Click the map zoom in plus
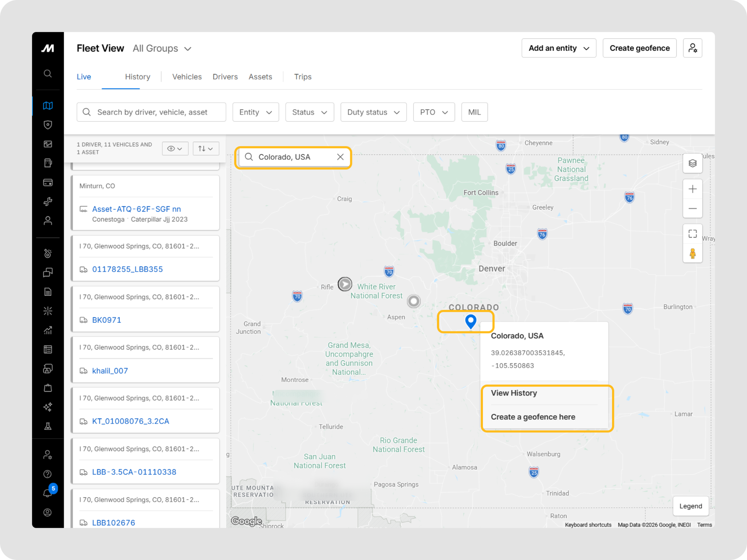The image size is (747, 560). 692,189
